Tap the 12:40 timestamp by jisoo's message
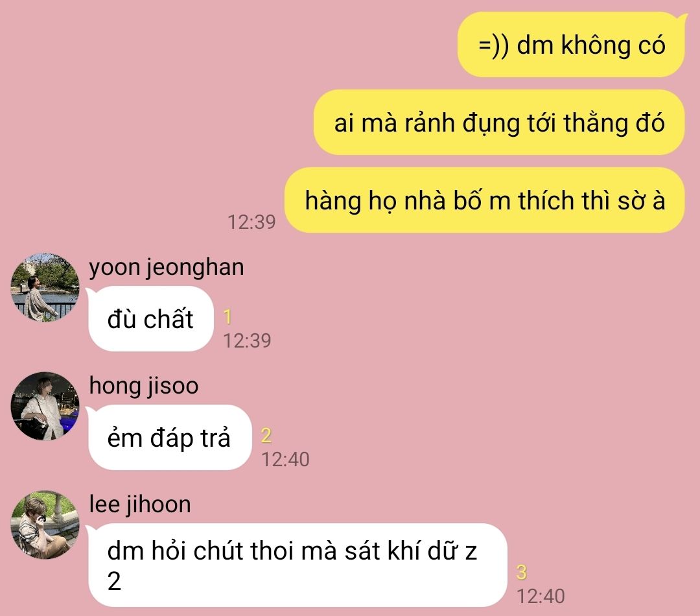 (x=285, y=460)
